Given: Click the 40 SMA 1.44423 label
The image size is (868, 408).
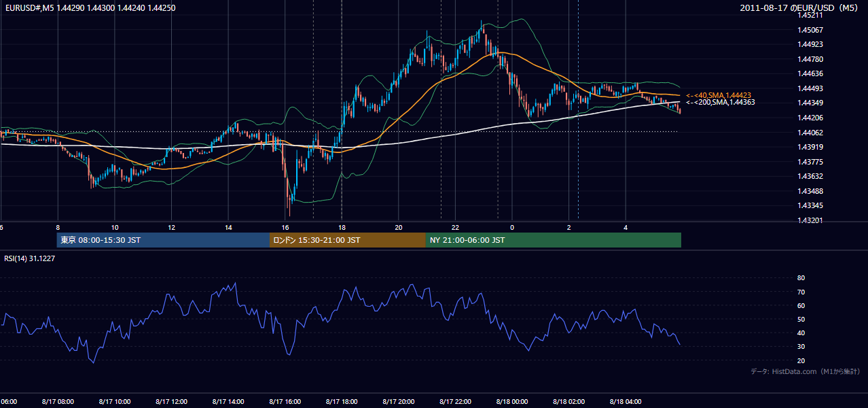Looking at the screenshot, I should click(x=719, y=95).
